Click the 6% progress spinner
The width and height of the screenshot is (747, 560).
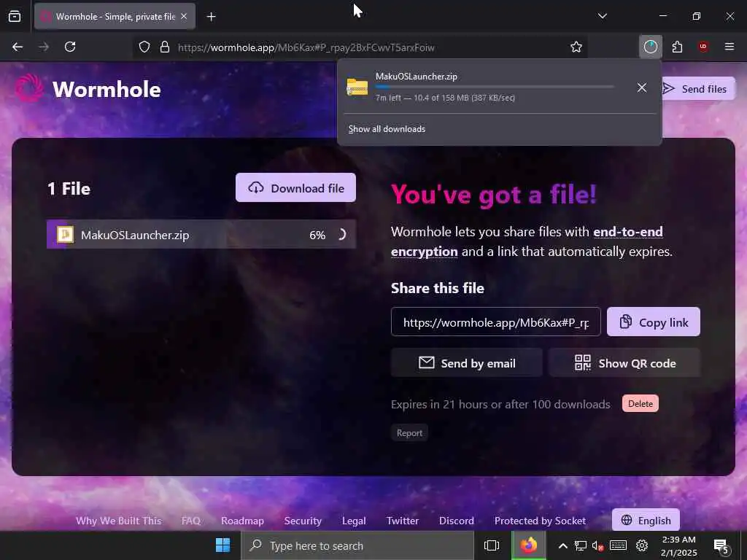341,234
